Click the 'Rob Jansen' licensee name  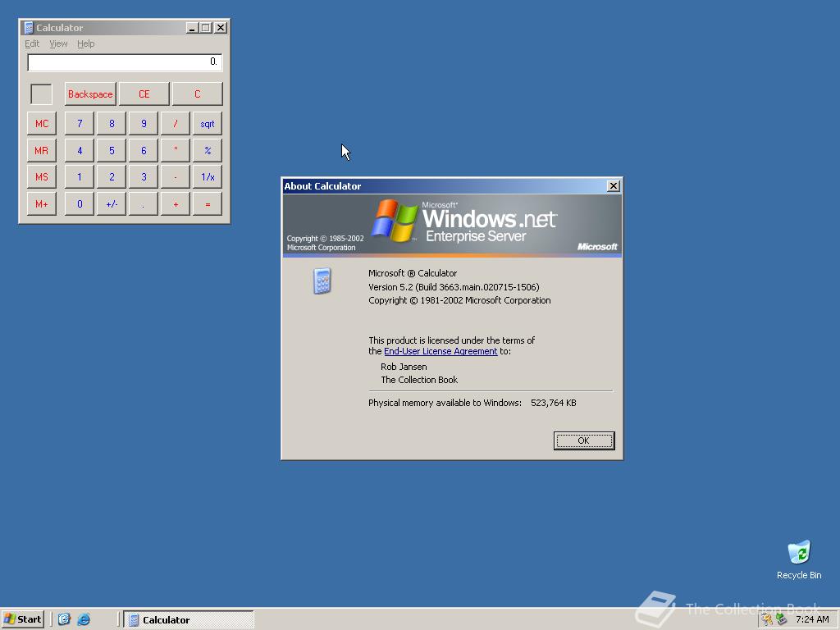click(x=404, y=367)
